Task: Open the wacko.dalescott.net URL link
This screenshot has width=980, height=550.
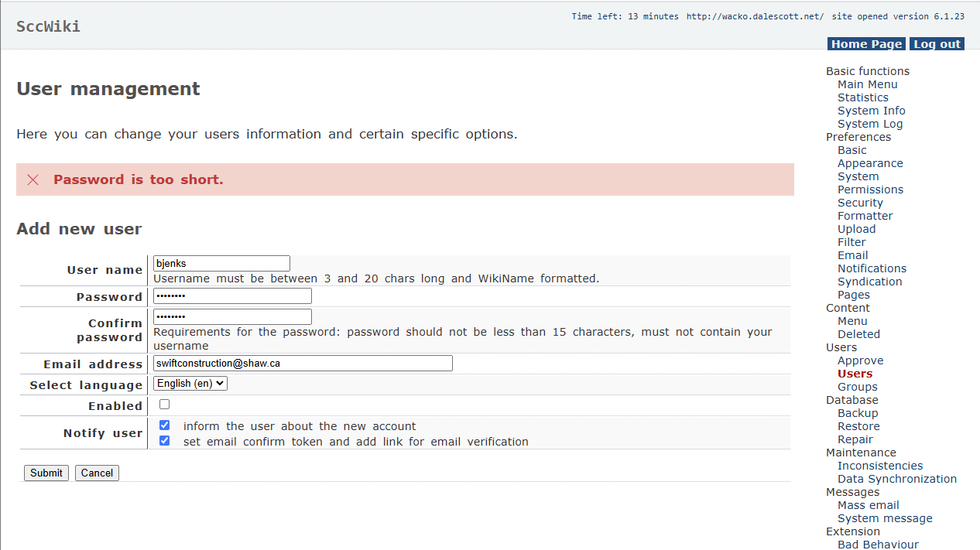Action: pos(755,16)
